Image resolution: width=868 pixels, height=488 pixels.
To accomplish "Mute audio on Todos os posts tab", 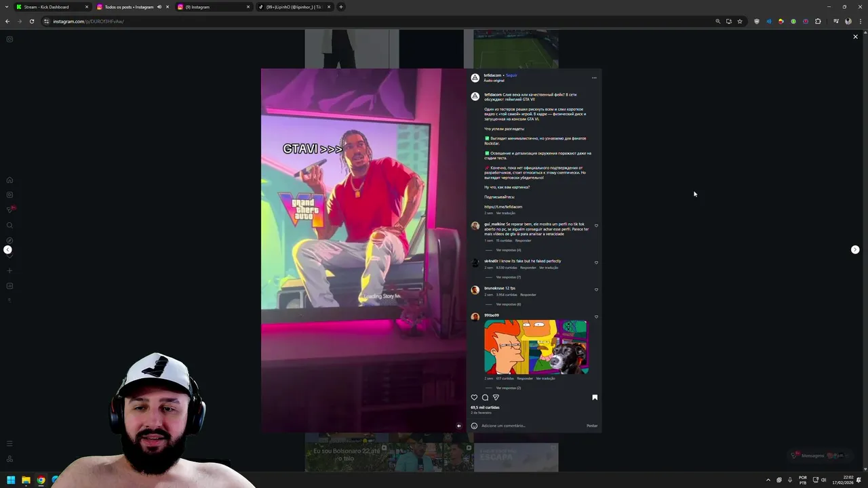I will pyautogui.click(x=159, y=7).
